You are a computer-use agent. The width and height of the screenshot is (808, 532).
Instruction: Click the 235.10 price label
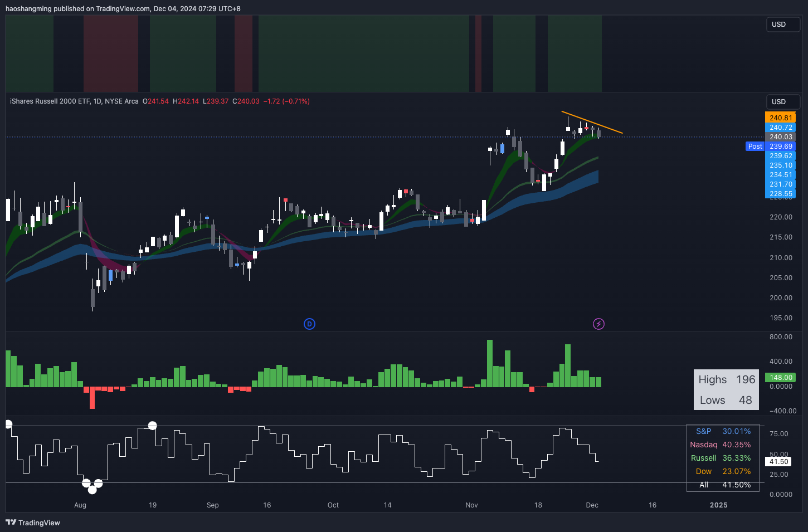(x=781, y=165)
